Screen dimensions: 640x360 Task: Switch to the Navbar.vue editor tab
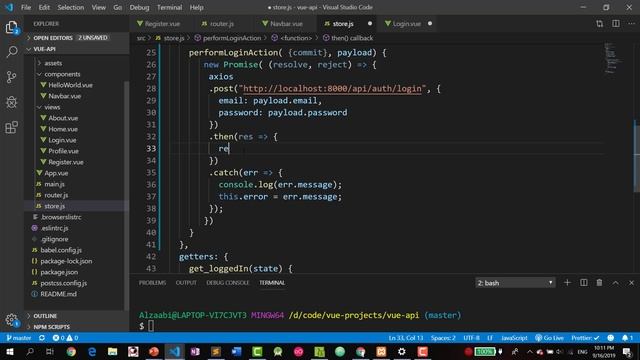(x=286, y=24)
